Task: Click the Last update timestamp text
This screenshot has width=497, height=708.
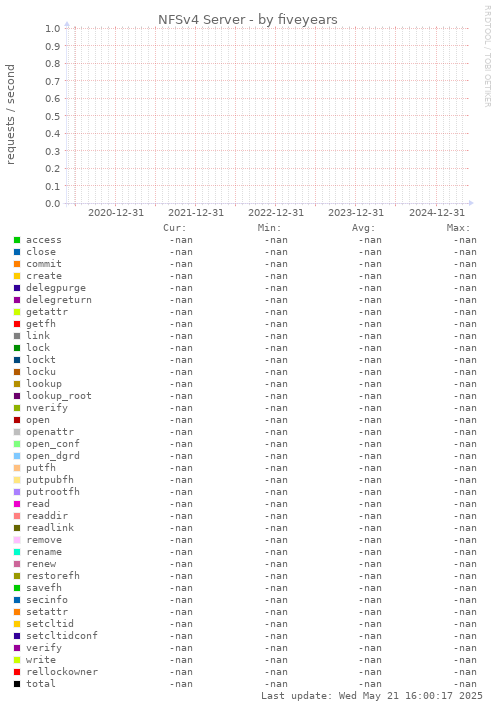Action: coord(372,696)
